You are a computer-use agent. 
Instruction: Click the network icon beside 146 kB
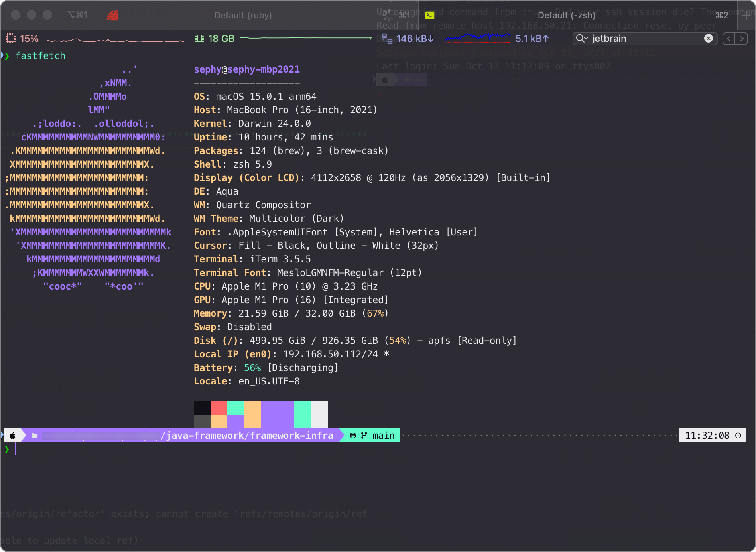(x=387, y=39)
